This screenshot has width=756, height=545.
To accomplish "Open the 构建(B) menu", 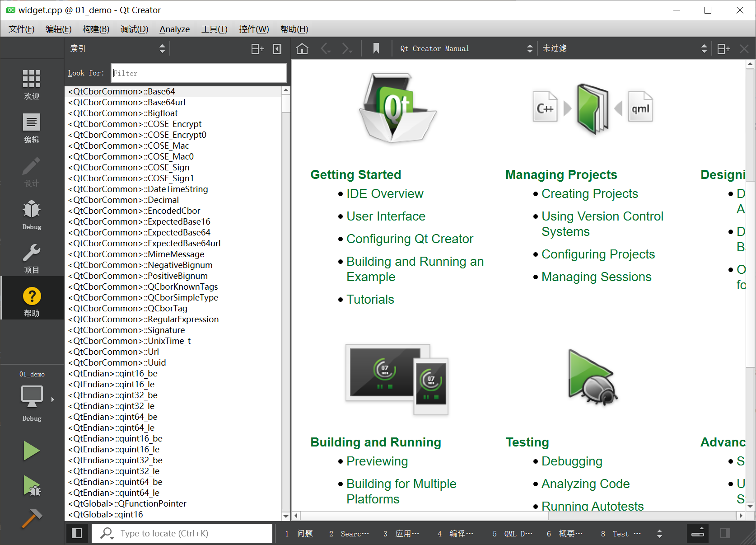I will [x=96, y=29].
